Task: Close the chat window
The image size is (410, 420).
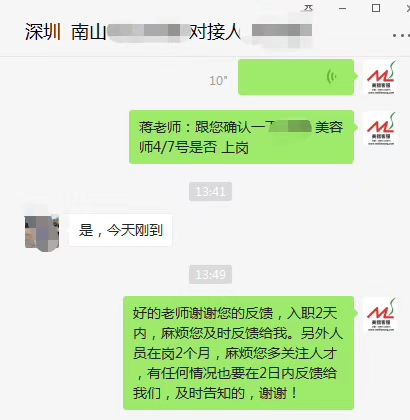Action: pyautogui.click(x=407, y=8)
